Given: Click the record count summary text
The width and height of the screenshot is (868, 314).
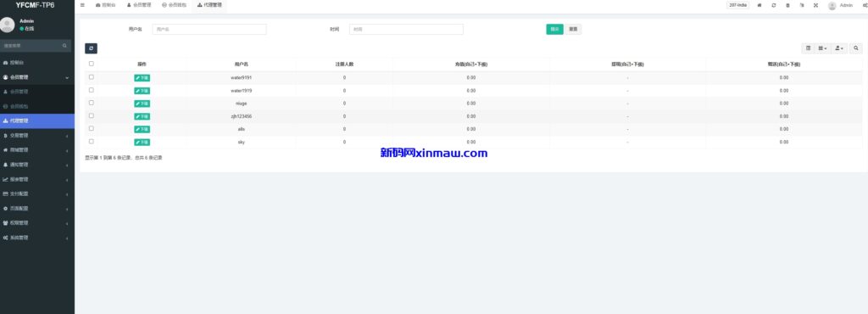Looking at the screenshot, I should (x=124, y=158).
